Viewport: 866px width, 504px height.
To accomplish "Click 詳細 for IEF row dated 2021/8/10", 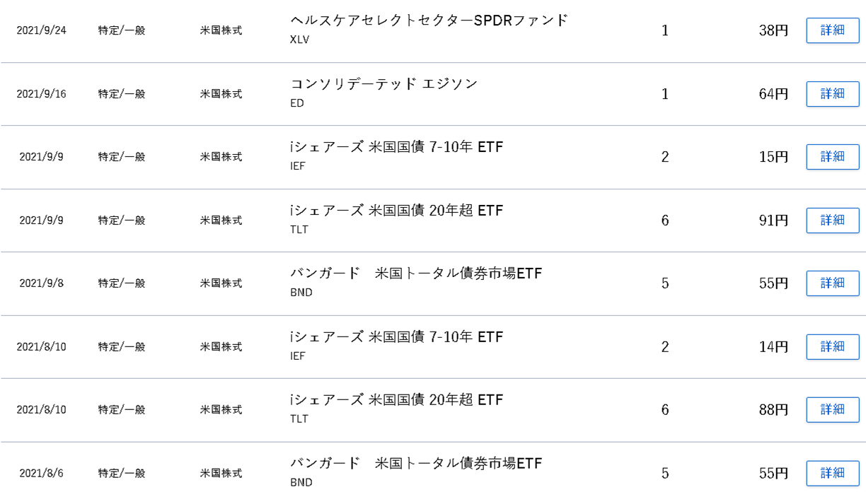I will point(832,347).
